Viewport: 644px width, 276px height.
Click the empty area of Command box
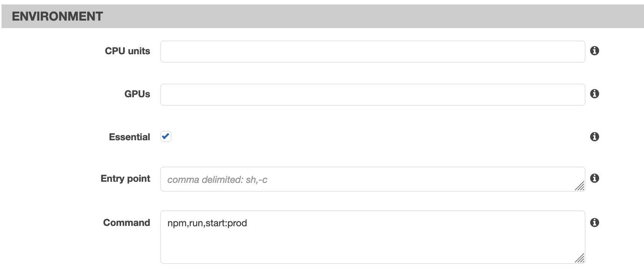[x=372, y=245]
